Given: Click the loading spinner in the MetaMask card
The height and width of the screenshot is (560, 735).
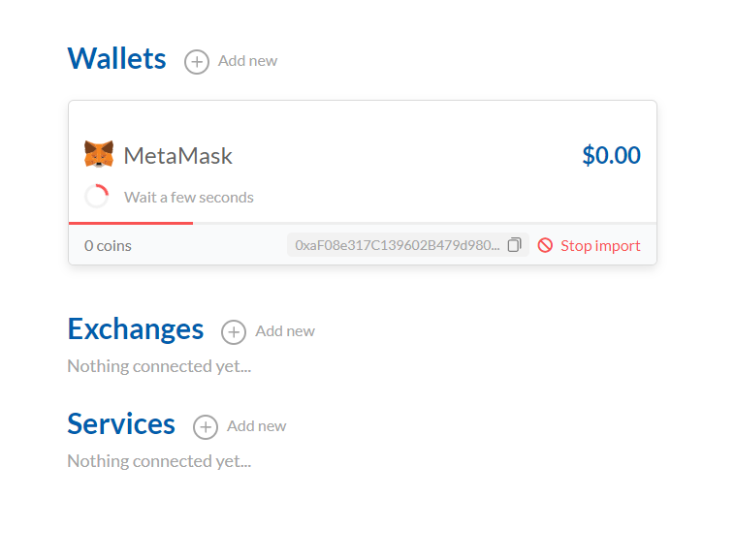Looking at the screenshot, I should pyautogui.click(x=97, y=196).
